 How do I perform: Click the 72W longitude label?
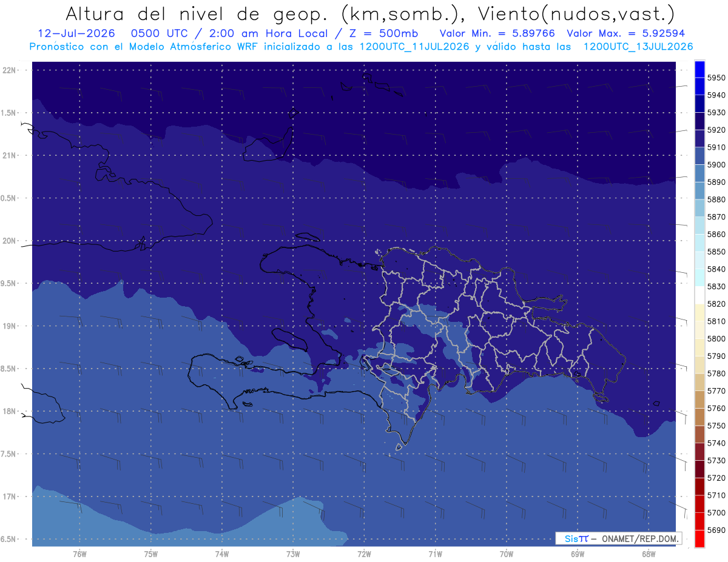click(x=364, y=554)
